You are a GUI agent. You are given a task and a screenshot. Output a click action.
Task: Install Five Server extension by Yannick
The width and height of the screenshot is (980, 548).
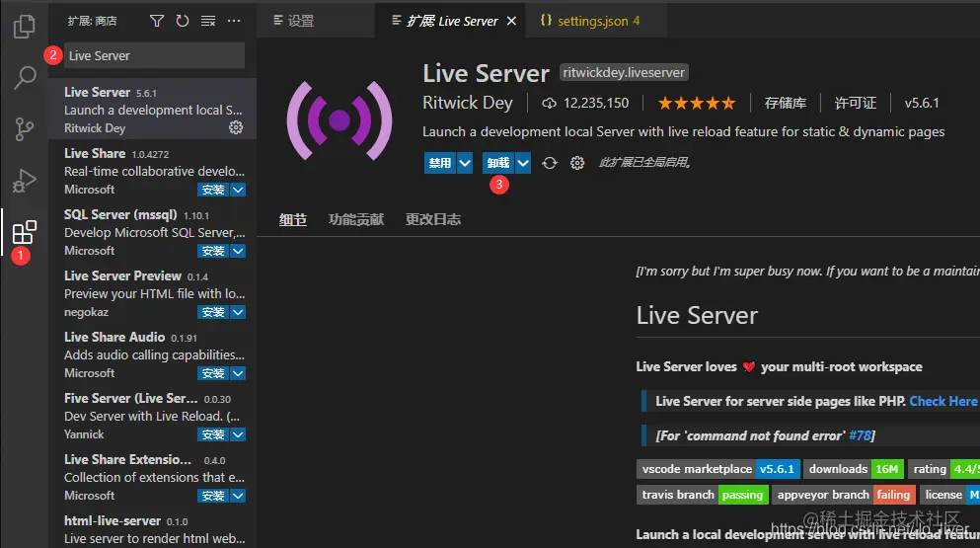pyautogui.click(x=213, y=434)
